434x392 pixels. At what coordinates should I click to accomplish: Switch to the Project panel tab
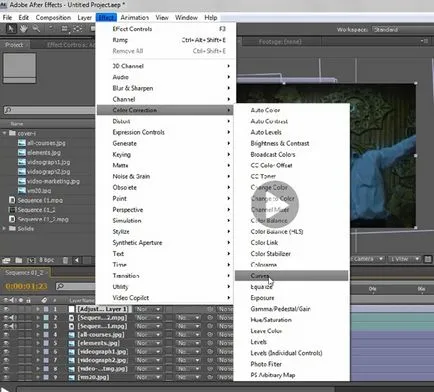click(14, 45)
